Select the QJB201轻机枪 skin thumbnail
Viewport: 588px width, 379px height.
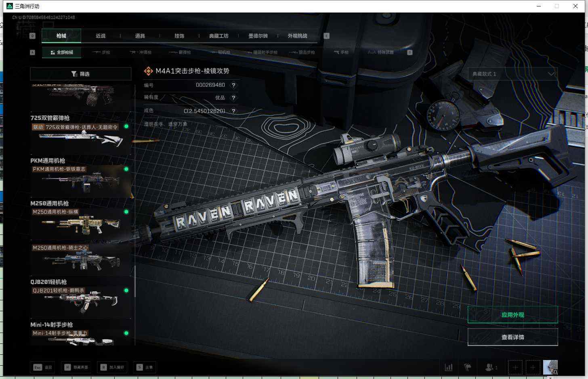click(81, 302)
